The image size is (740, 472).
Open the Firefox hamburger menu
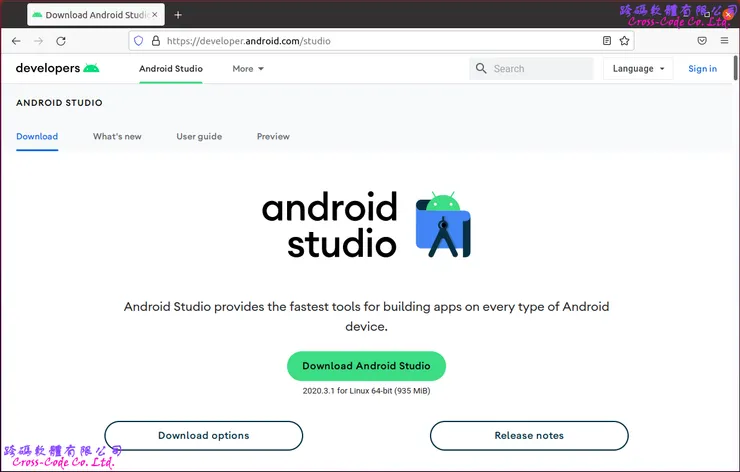click(x=724, y=41)
